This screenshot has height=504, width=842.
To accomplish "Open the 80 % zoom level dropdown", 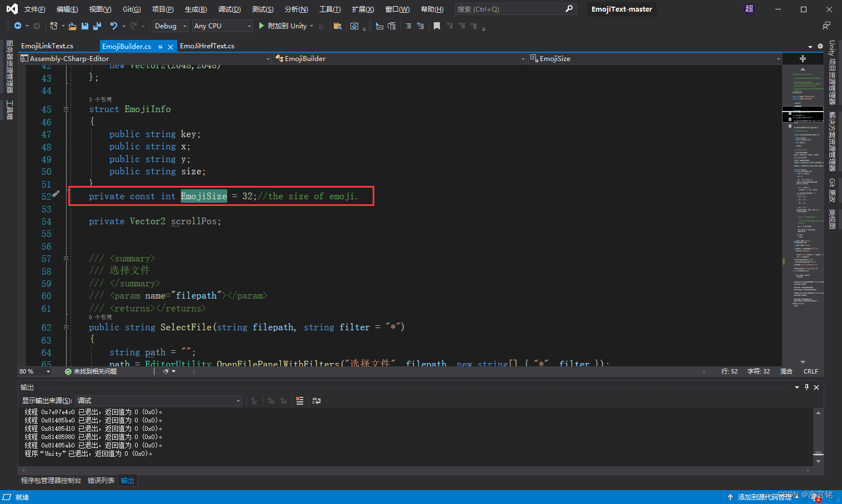I will tap(34, 371).
